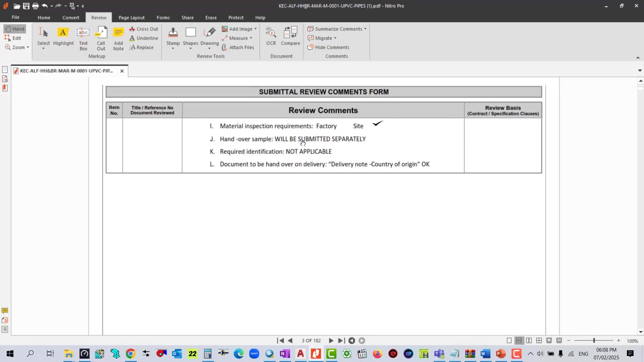
Task: Open the Page Layout tab
Action: tap(131, 18)
